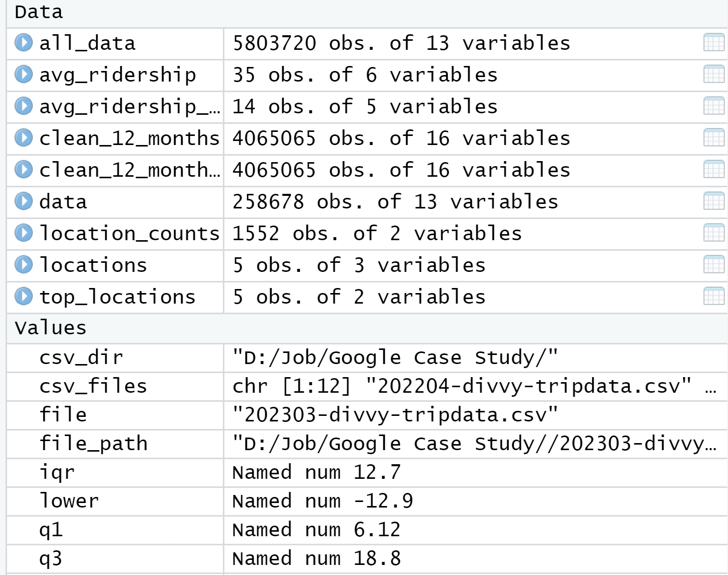728x575 pixels.
Task: Expand top_locations structure
Action: coord(24,297)
